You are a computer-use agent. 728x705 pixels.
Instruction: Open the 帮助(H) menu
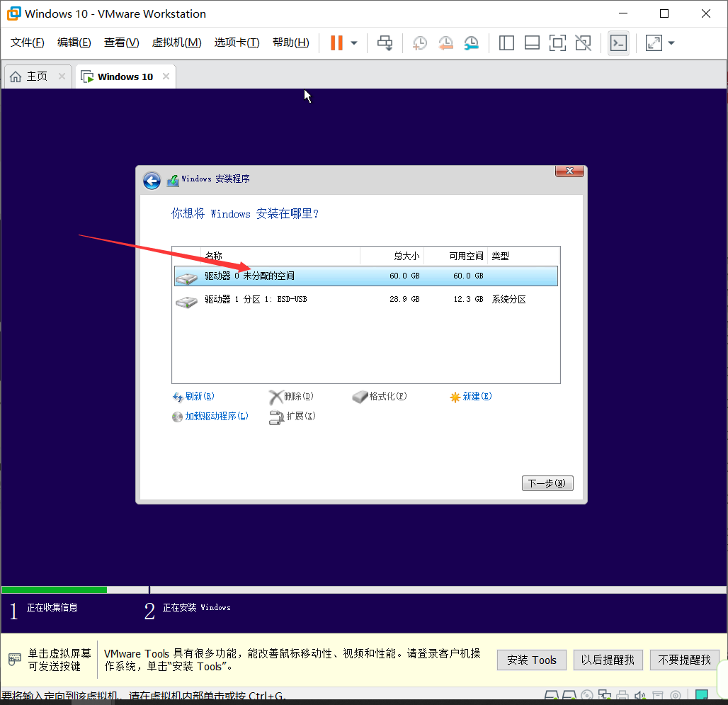(x=290, y=43)
